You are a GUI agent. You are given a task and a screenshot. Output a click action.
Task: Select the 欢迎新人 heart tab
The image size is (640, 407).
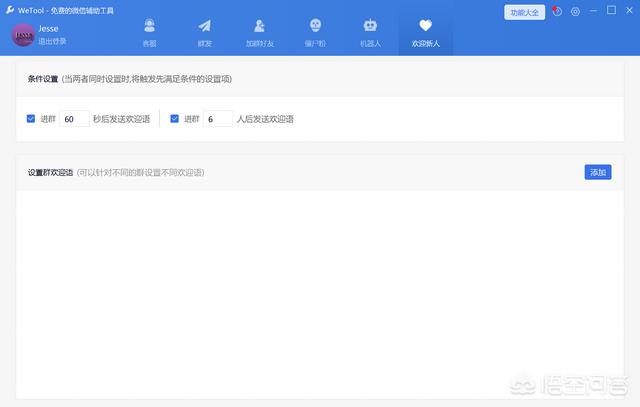(425, 32)
